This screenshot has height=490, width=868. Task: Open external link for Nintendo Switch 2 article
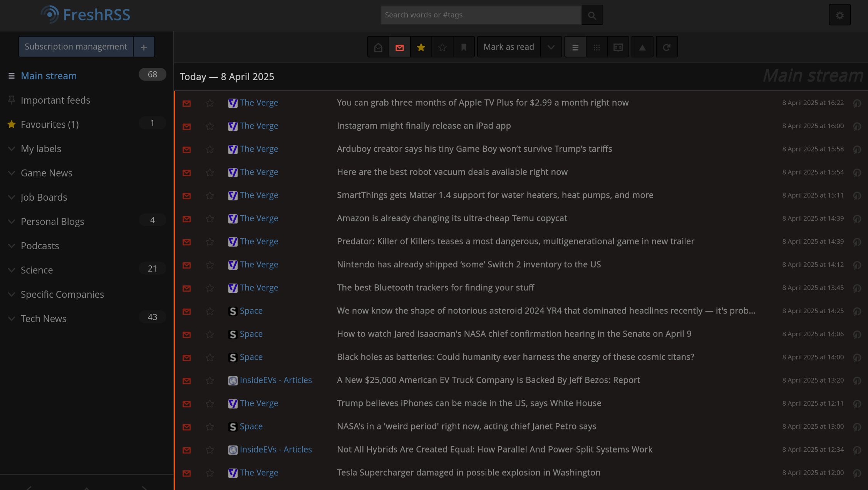[x=857, y=265]
